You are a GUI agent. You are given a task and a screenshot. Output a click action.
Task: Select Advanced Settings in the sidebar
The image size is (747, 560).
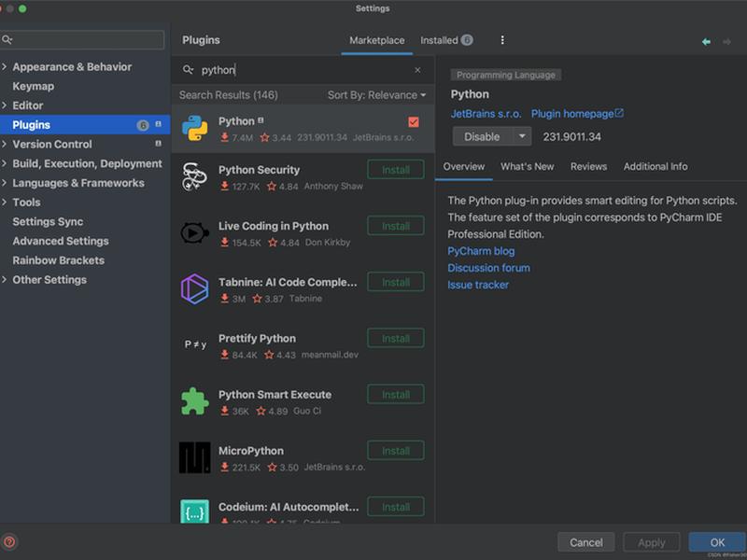point(61,241)
